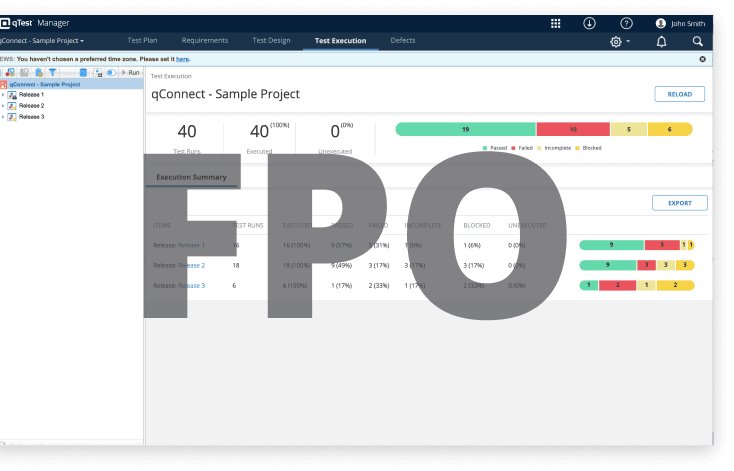
Task: Open the nine-dot apps grid
Action: 555,23
